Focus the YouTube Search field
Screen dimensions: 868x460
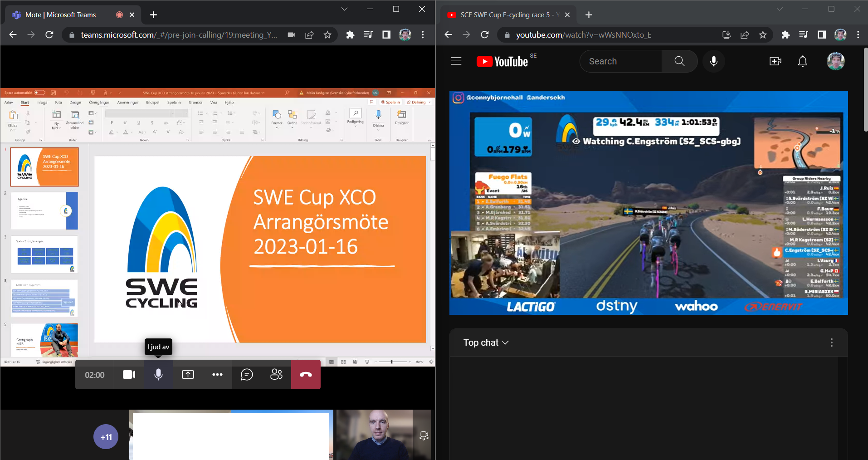click(620, 61)
